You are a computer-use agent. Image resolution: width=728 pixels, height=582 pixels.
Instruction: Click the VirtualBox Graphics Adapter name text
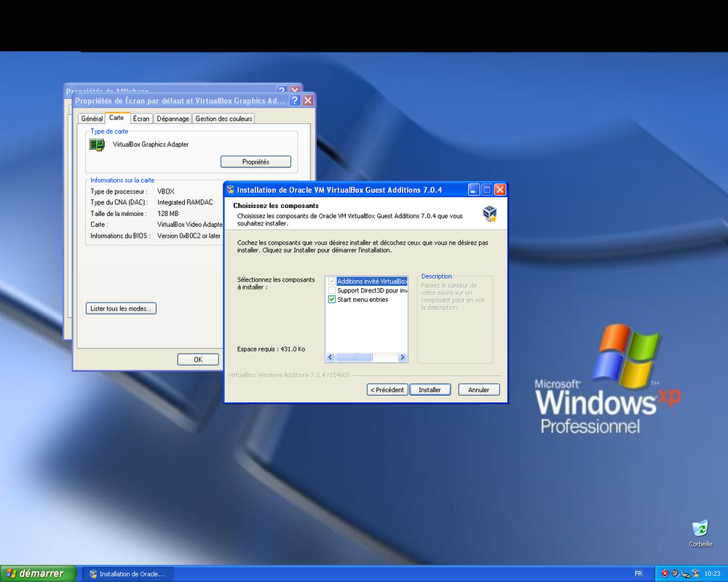tap(151, 144)
